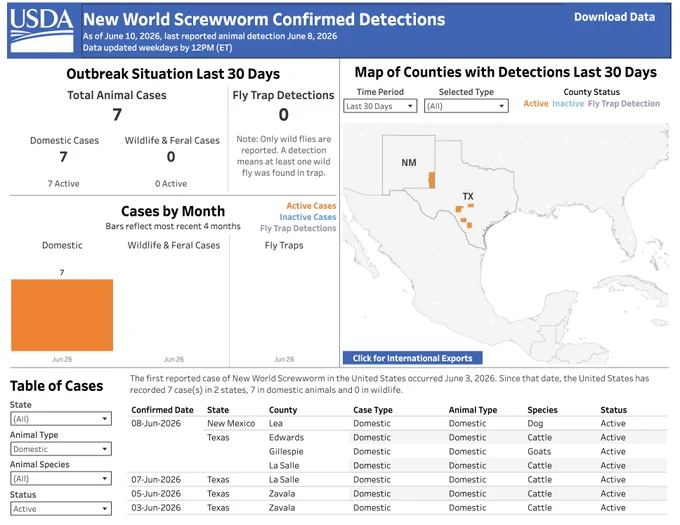This screenshot has width=680, height=525.
Task: Click the orange Domestic cases bar
Action: tap(62, 315)
